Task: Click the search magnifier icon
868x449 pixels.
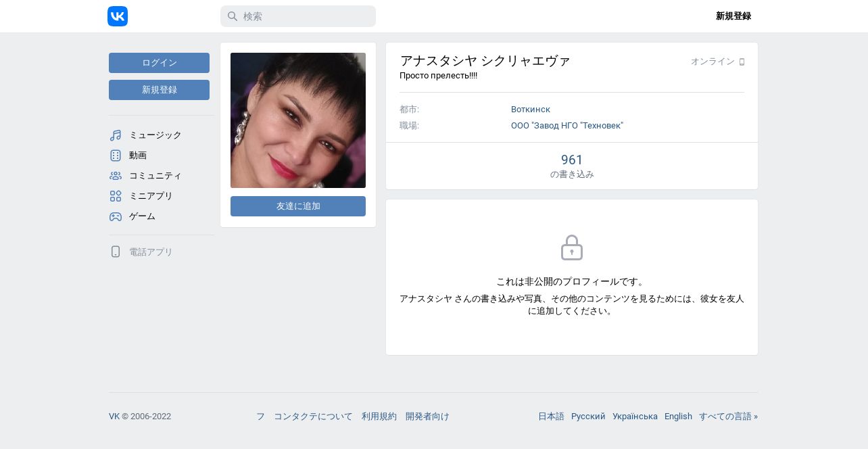Action: pyautogui.click(x=233, y=16)
